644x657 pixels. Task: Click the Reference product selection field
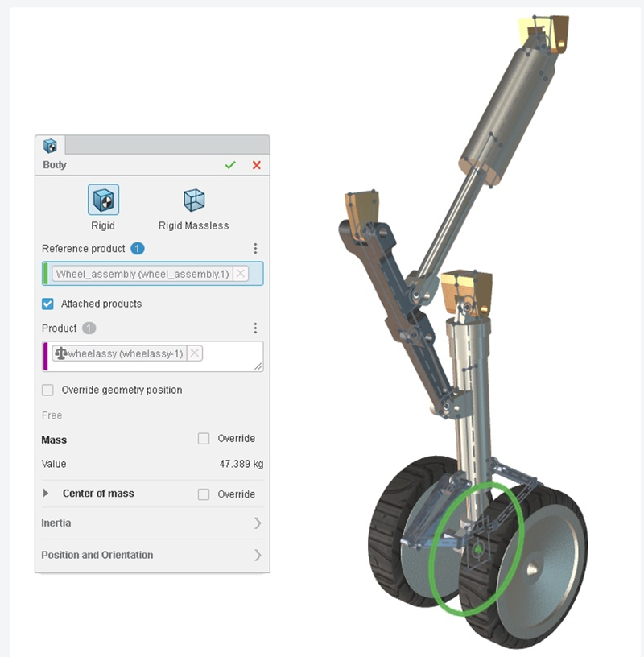[152, 274]
